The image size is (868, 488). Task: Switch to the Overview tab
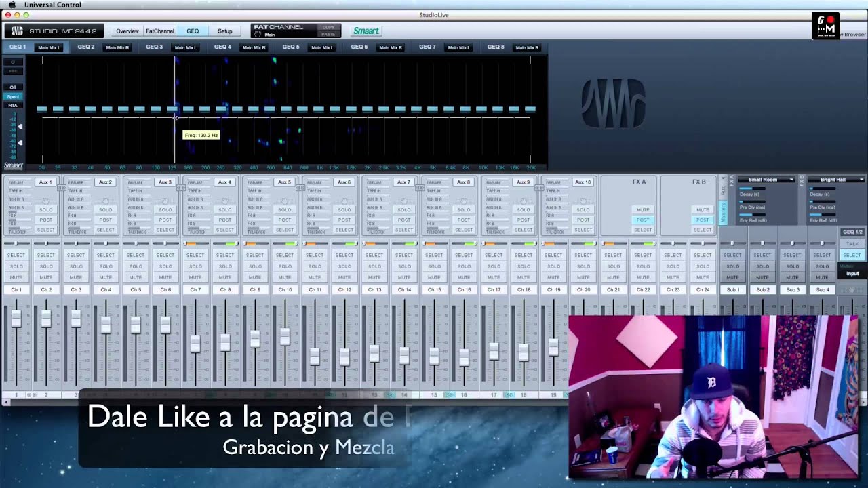pyautogui.click(x=127, y=31)
